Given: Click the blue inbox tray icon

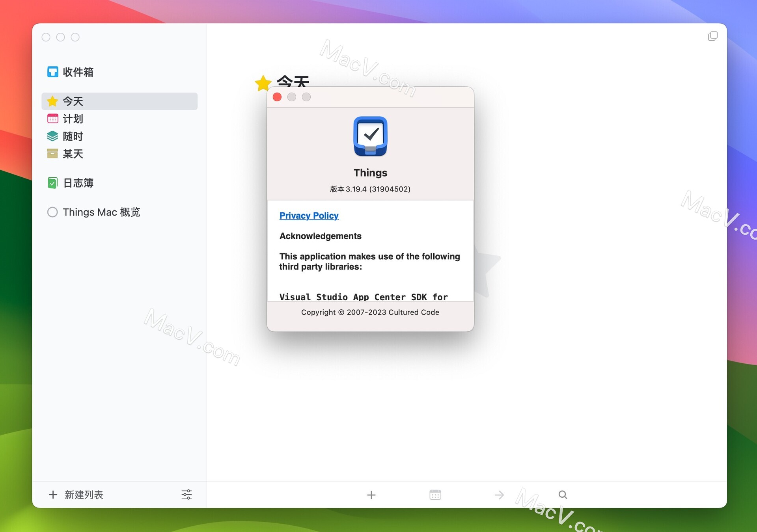Looking at the screenshot, I should click(x=52, y=72).
